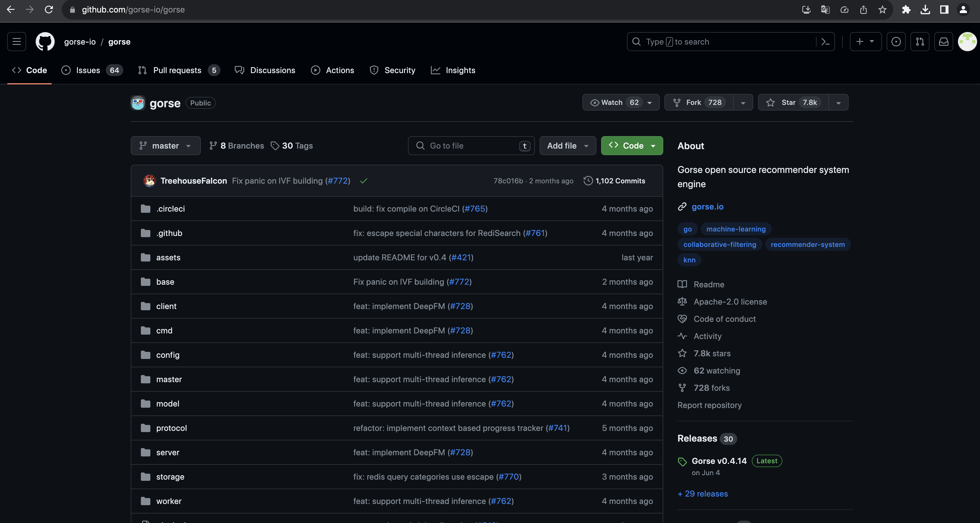Screen dimensions: 980x523
Task: Open commit 78c016b hash link
Action: 508,181
